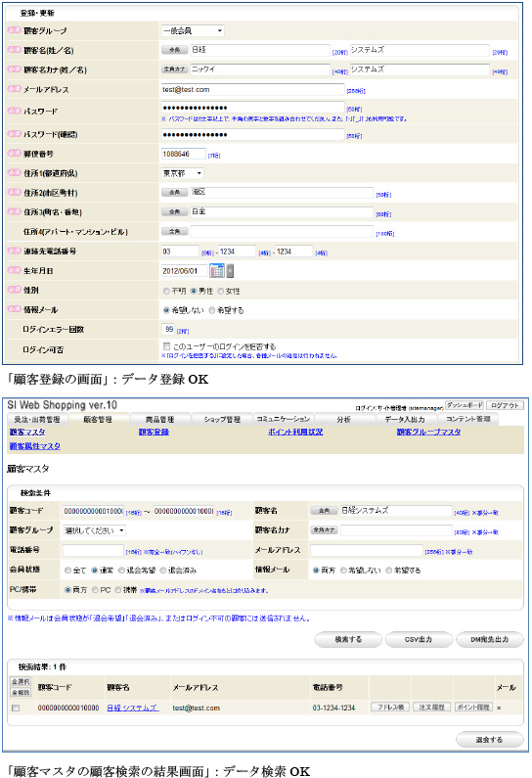Expand the 東京都 prefecture dropdown
Screen dimensions: 532x778
point(183,173)
